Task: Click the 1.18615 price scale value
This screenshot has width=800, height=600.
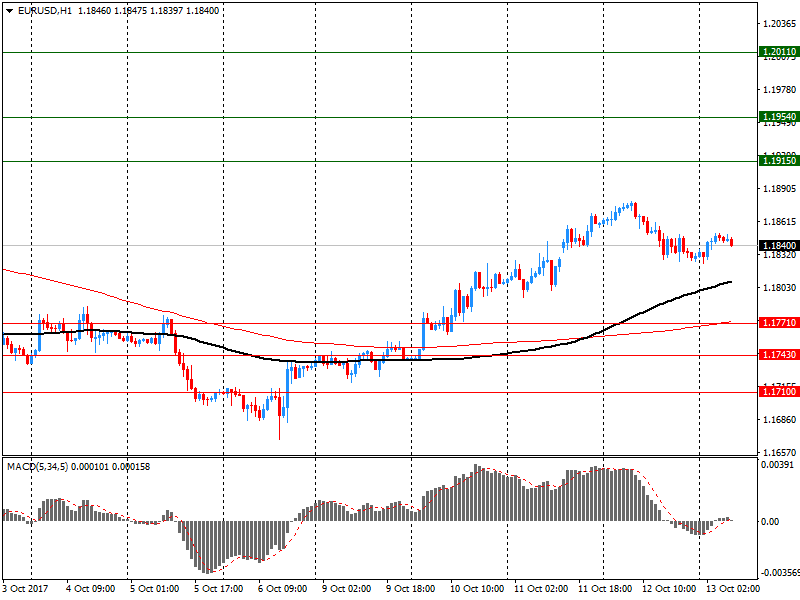Action: [x=779, y=222]
